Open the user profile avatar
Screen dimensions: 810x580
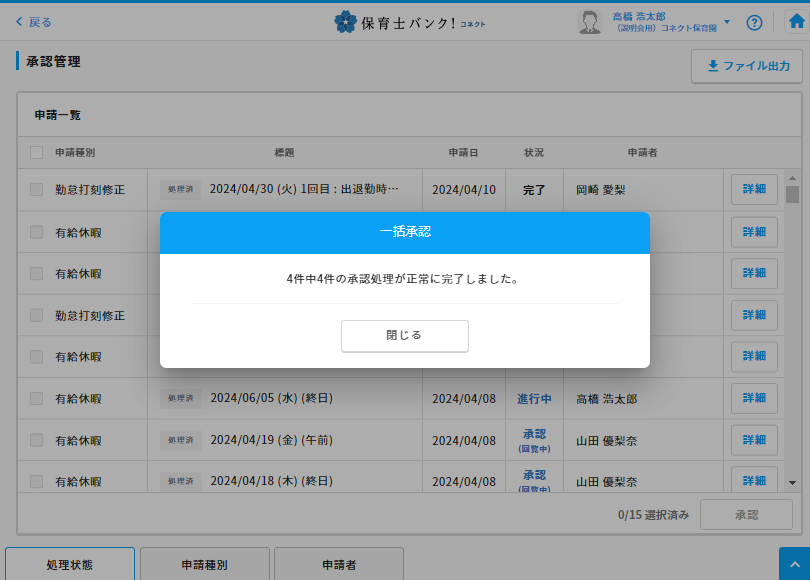[x=592, y=22]
